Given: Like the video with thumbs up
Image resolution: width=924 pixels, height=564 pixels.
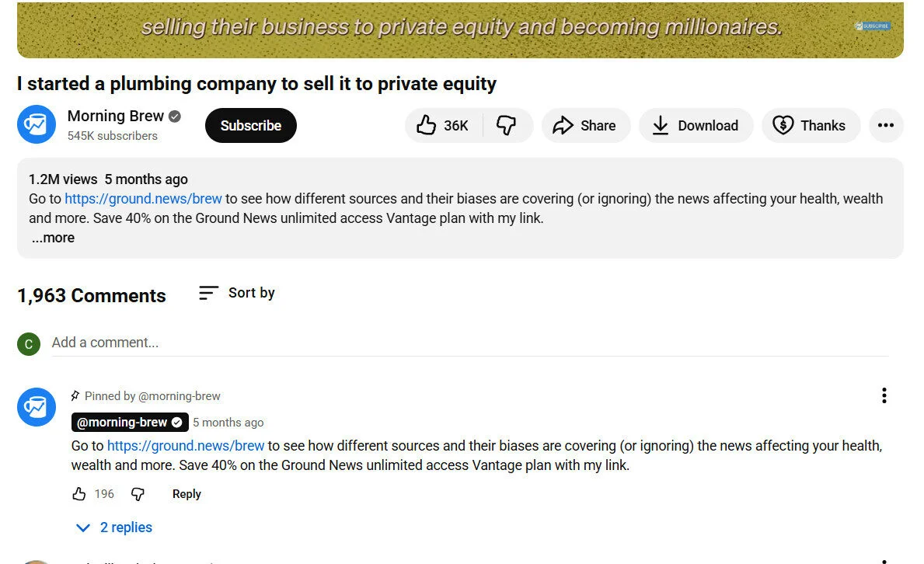Looking at the screenshot, I should [441, 125].
